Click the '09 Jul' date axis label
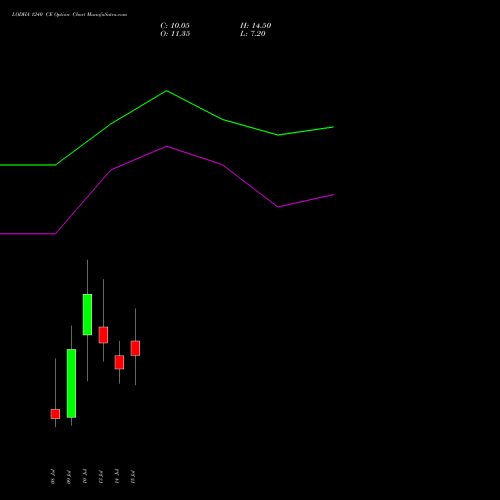Screen dimensions: 500x500 (x=69, y=477)
